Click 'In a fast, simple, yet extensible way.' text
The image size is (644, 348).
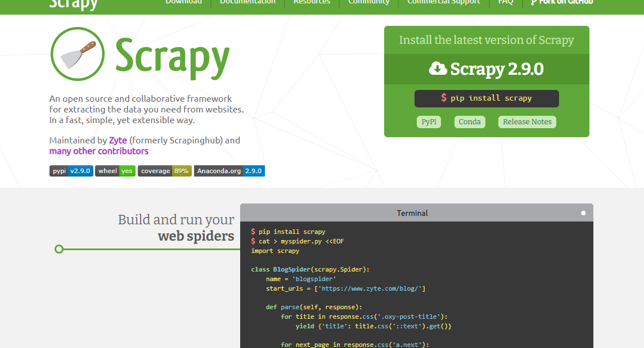click(122, 120)
